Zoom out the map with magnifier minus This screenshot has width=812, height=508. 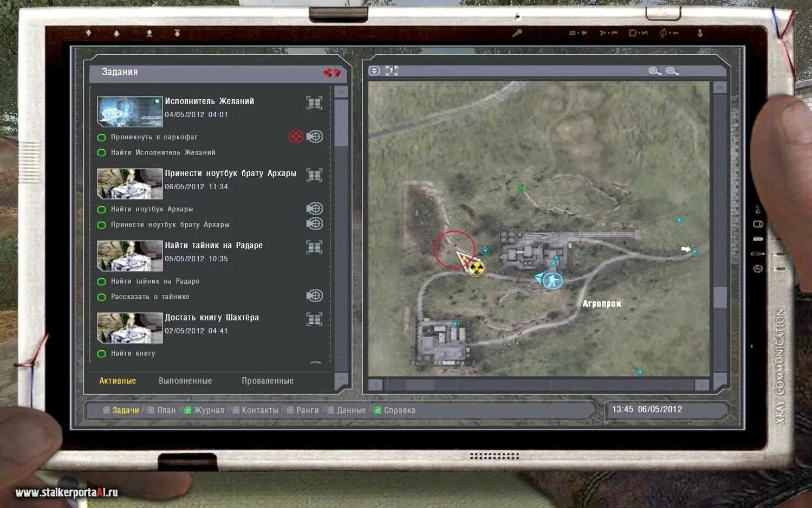click(x=672, y=71)
